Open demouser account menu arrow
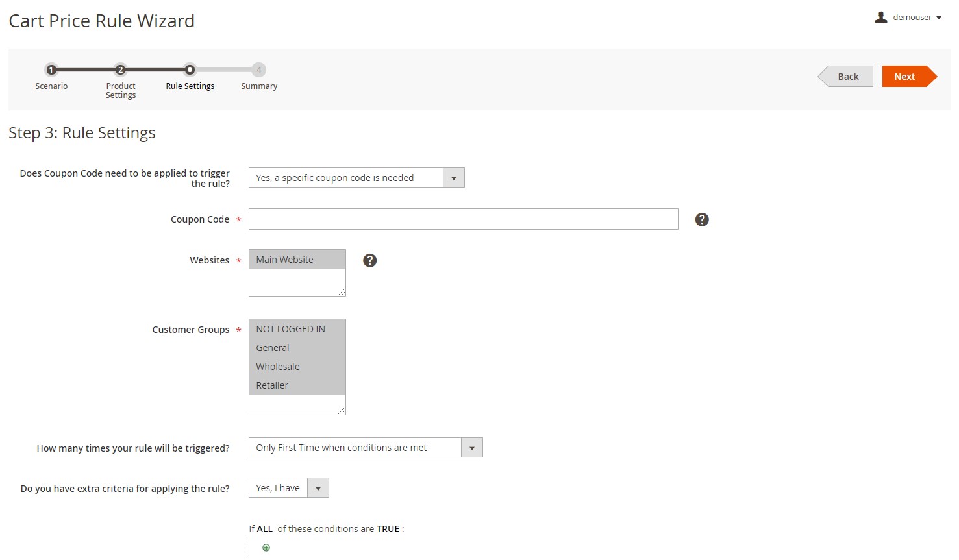Screen dimensions: 959x560 coord(939,18)
